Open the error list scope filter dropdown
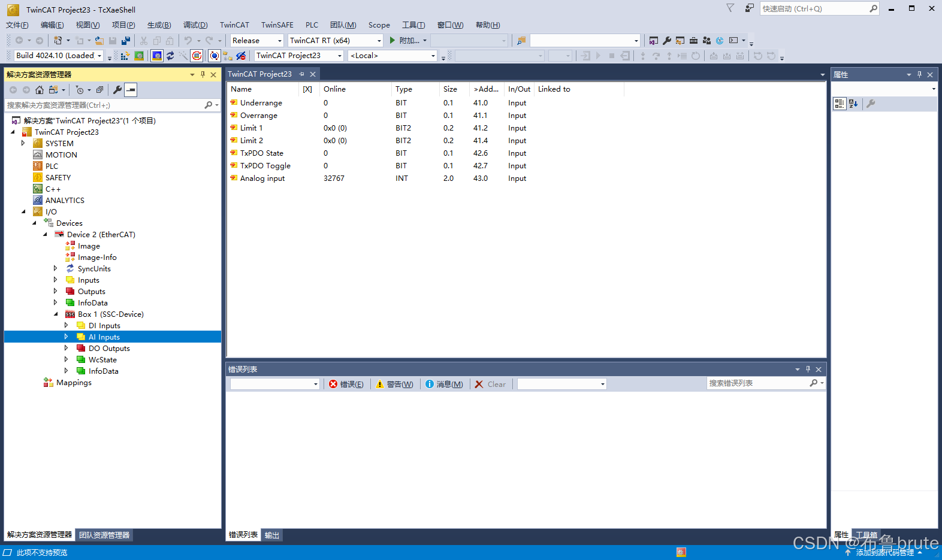 tap(275, 385)
